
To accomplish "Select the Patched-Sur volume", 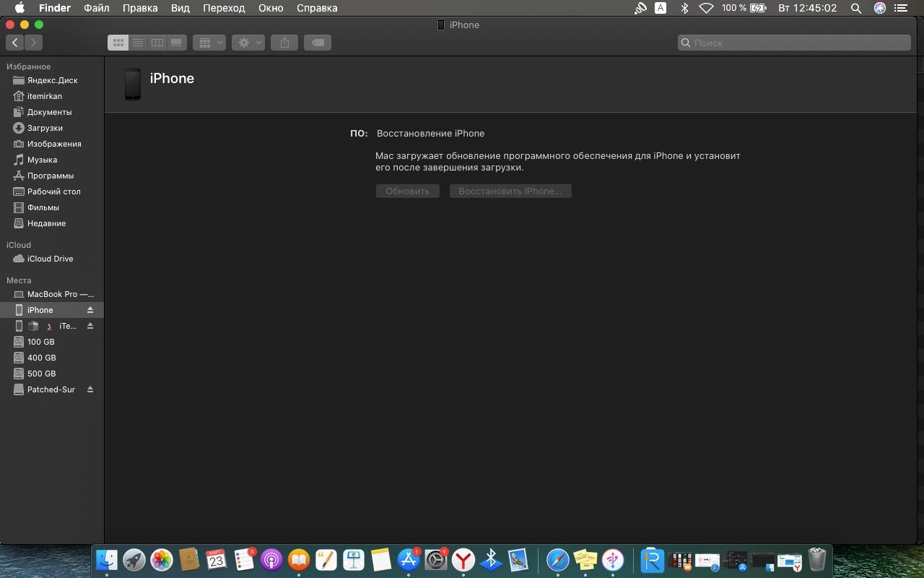I will 51,389.
